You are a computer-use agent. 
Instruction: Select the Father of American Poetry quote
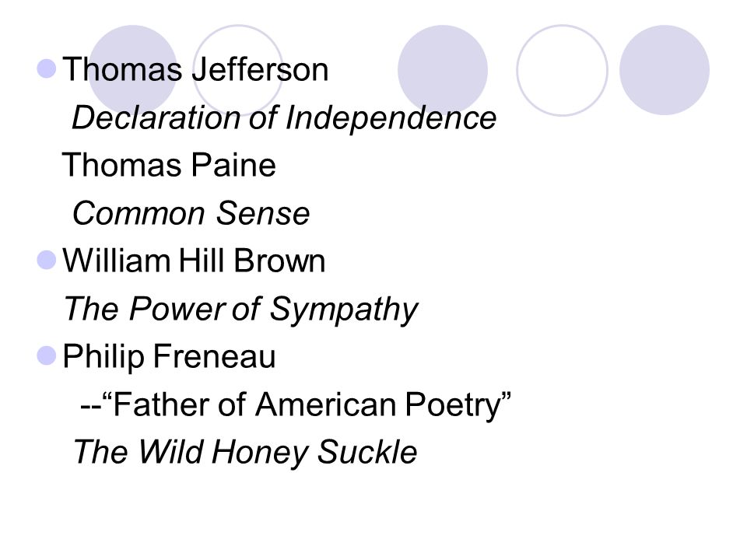296,405
